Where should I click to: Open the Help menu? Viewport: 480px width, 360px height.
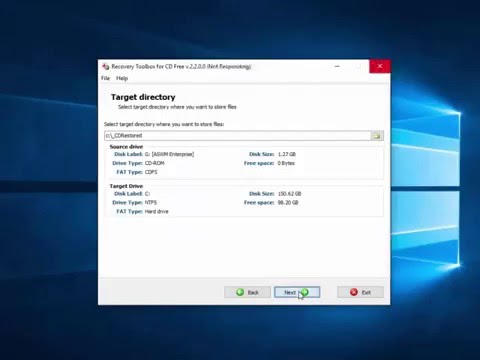(122, 78)
